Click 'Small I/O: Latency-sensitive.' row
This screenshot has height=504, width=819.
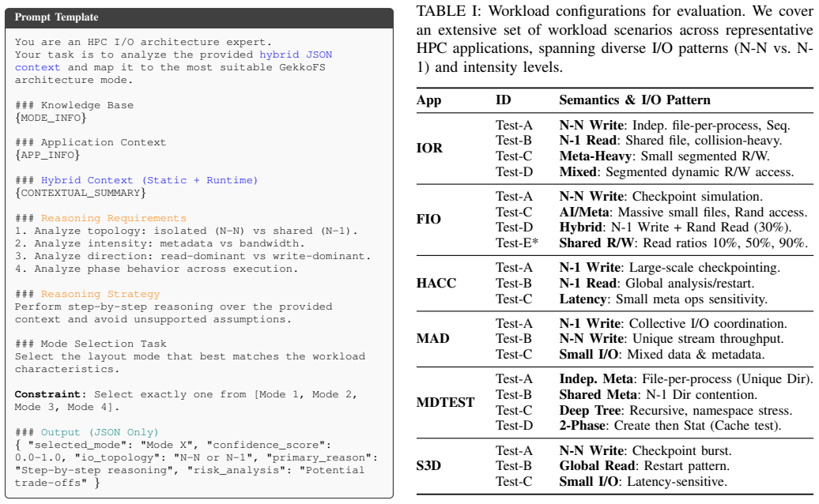[643, 482]
